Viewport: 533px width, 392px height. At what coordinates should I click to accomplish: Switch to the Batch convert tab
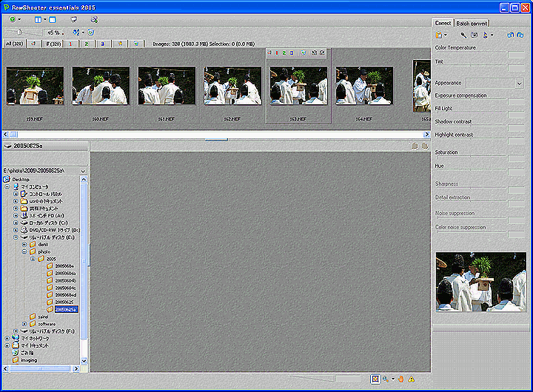click(471, 23)
